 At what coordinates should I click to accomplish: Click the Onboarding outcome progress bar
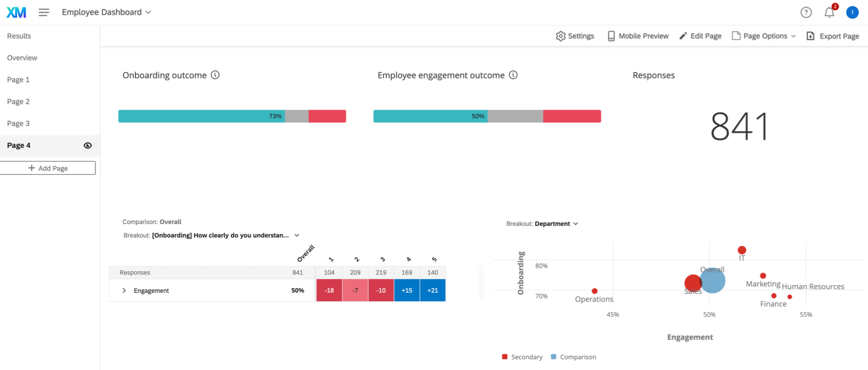point(232,116)
